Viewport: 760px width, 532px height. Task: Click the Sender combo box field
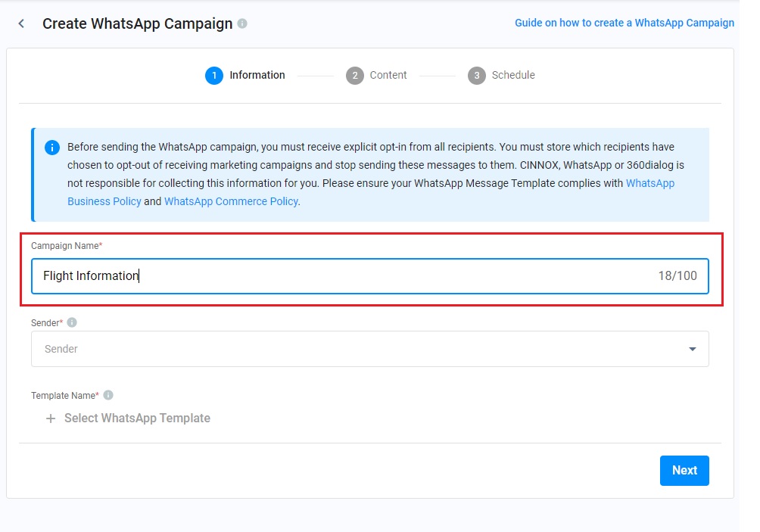click(370, 349)
